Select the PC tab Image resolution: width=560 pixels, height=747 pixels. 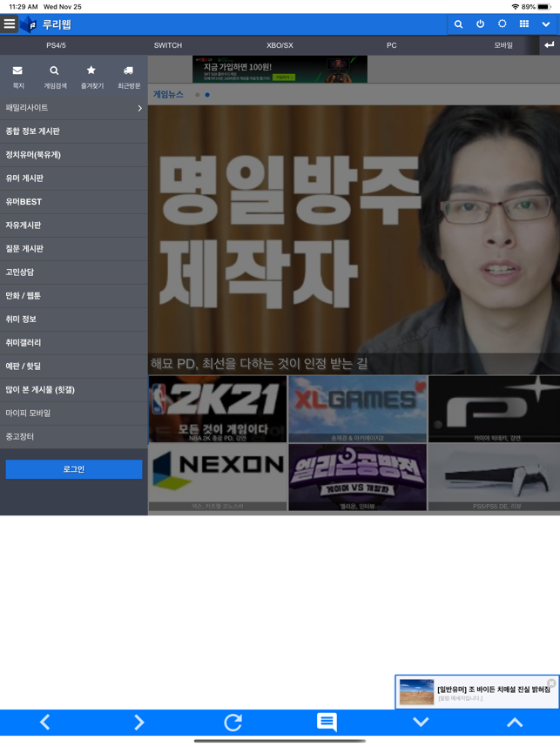click(x=391, y=45)
